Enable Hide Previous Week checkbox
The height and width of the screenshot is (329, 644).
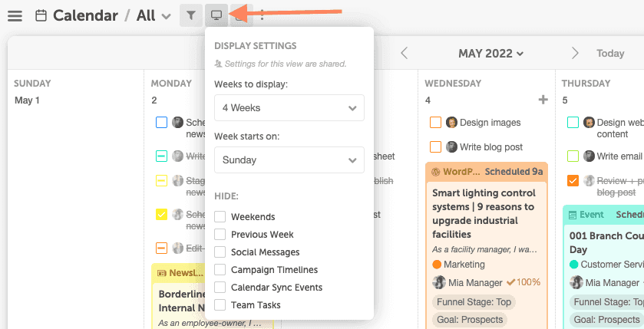click(220, 234)
